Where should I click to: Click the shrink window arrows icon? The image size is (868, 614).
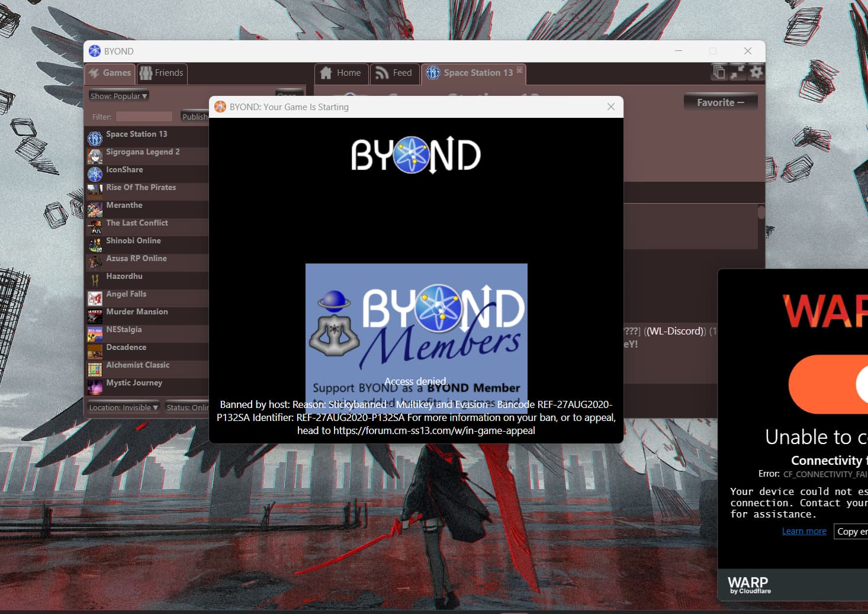point(738,72)
